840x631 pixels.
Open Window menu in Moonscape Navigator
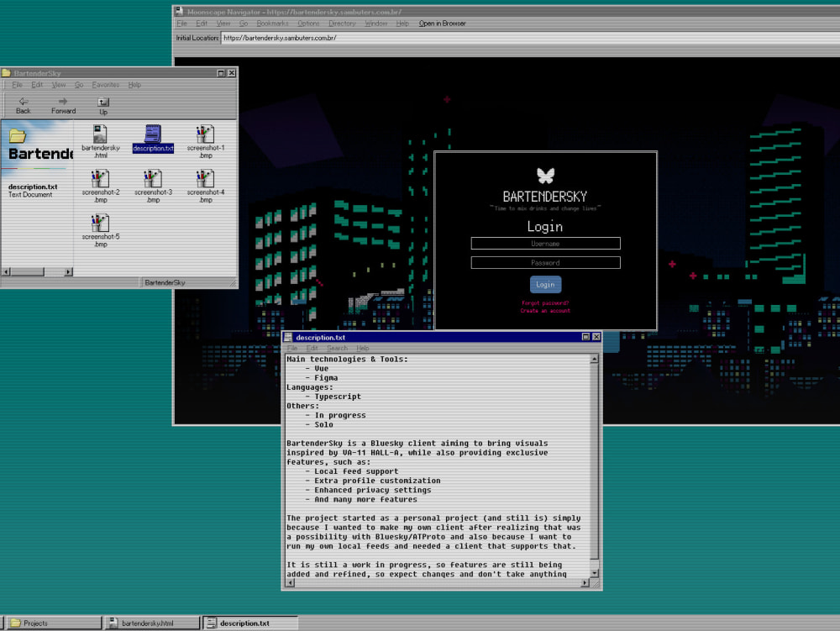click(x=375, y=24)
